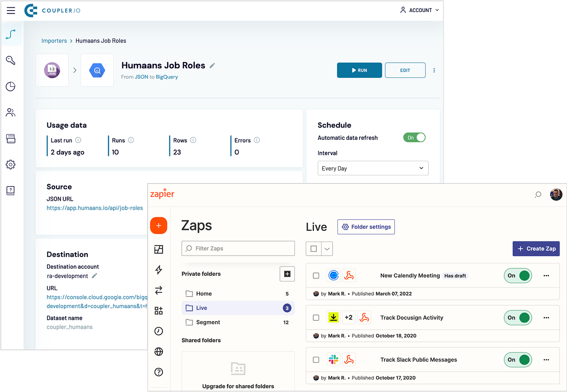
Task: Show info tooltip for Runs
Action: (x=131, y=140)
